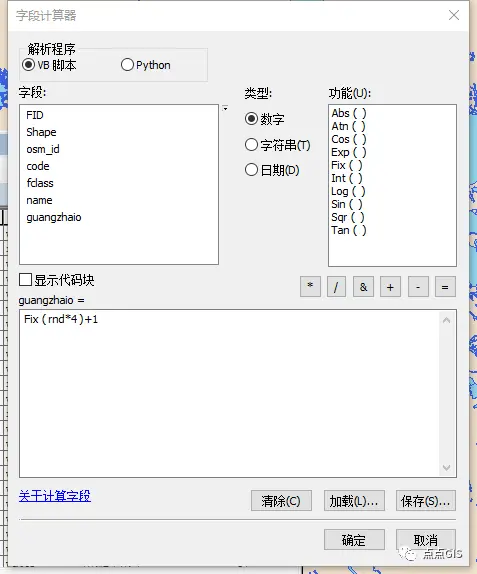Choose the 字符串(T) type option
This screenshot has width=477, height=574.
[251, 145]
